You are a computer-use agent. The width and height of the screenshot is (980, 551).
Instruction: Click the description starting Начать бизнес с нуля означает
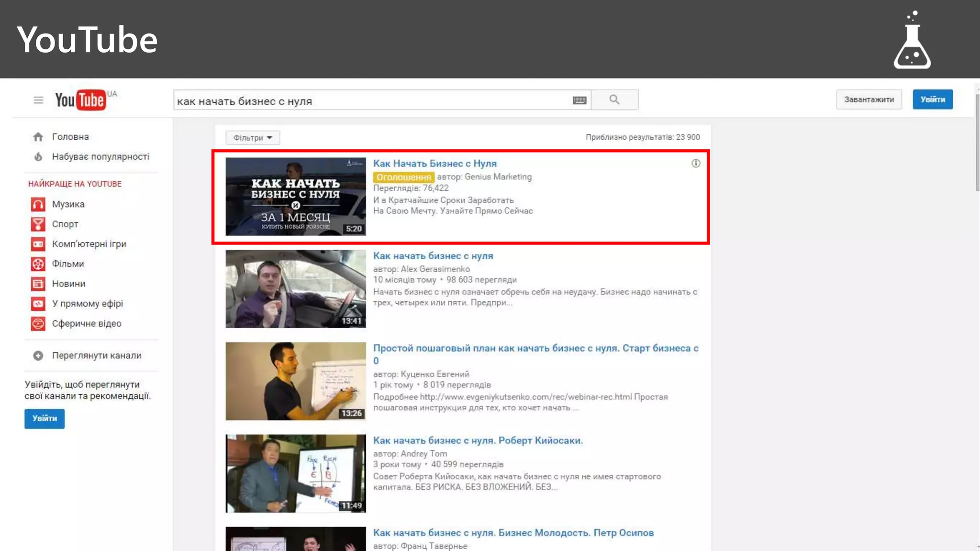(535, 297)
